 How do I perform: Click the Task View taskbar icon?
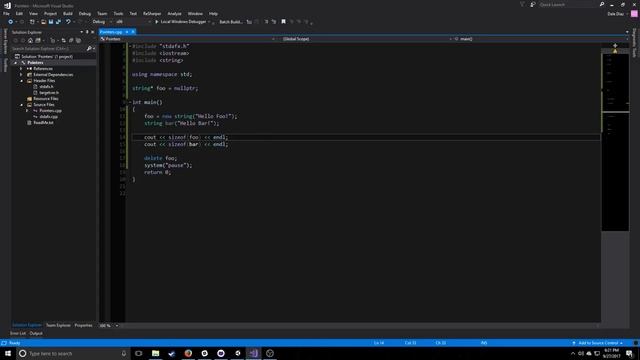139,353
